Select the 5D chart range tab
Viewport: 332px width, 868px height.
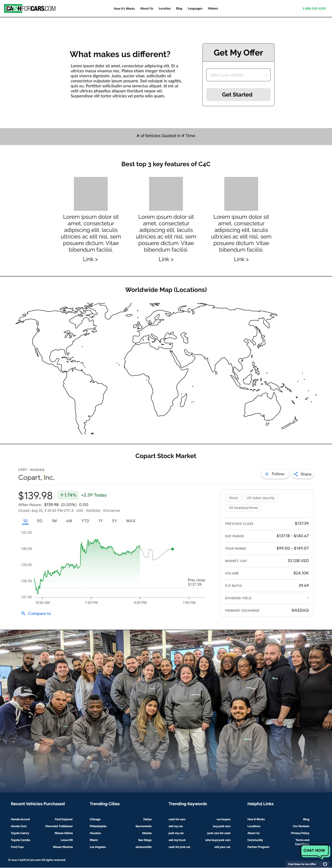(39, 521)
